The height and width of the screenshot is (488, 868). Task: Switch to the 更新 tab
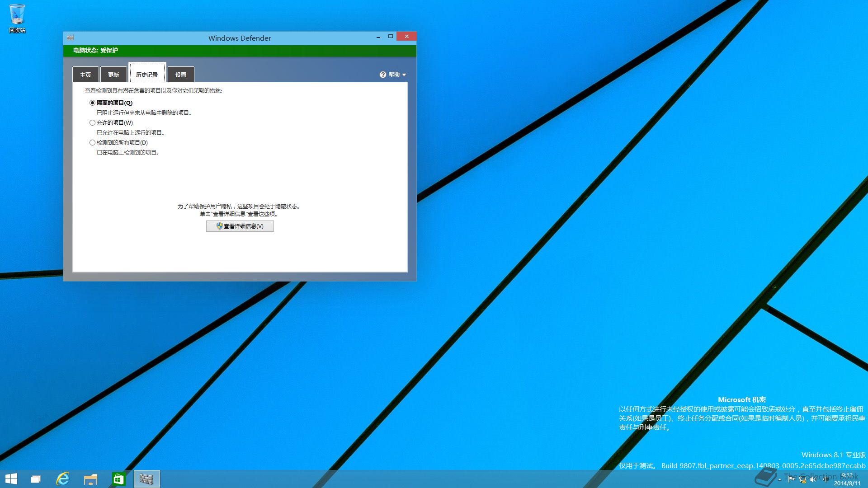click(x=113, y=75)
